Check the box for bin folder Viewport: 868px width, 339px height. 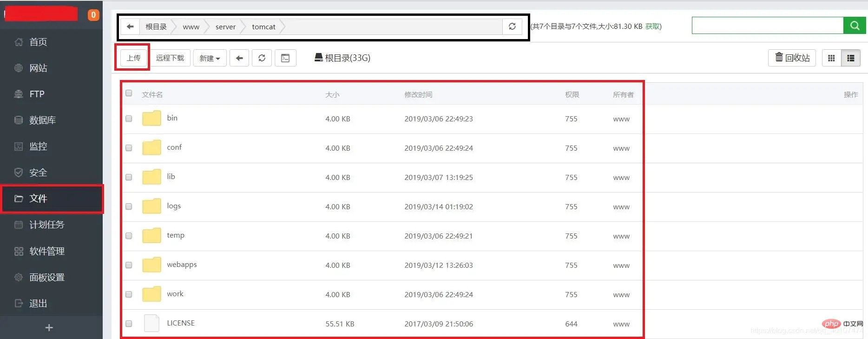pos(129,119)
